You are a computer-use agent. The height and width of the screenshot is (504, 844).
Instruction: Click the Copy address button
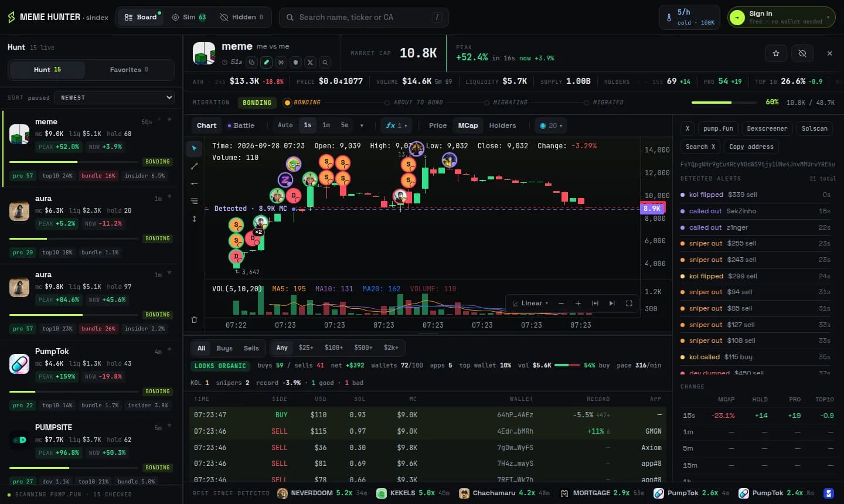[751, 147]
